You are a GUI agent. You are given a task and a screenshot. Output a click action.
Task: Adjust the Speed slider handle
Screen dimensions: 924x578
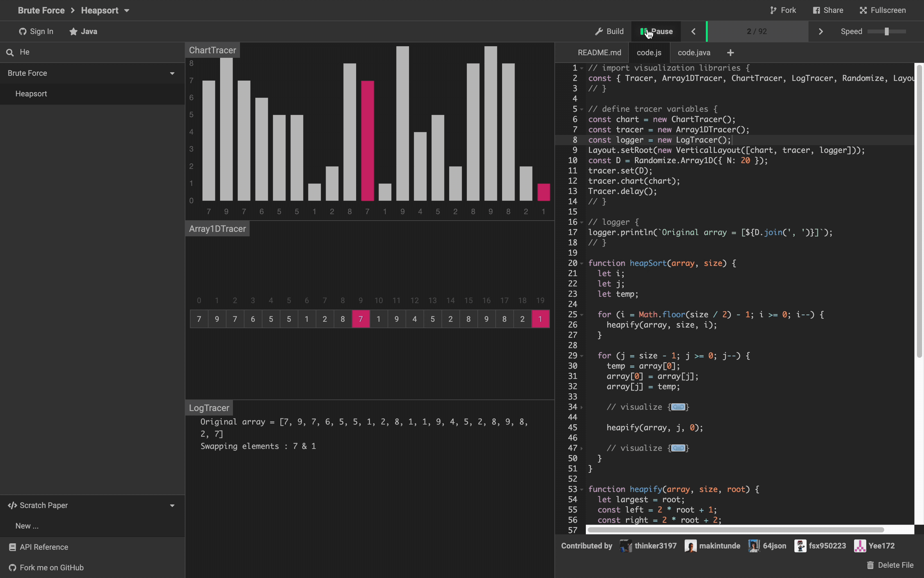886,31
